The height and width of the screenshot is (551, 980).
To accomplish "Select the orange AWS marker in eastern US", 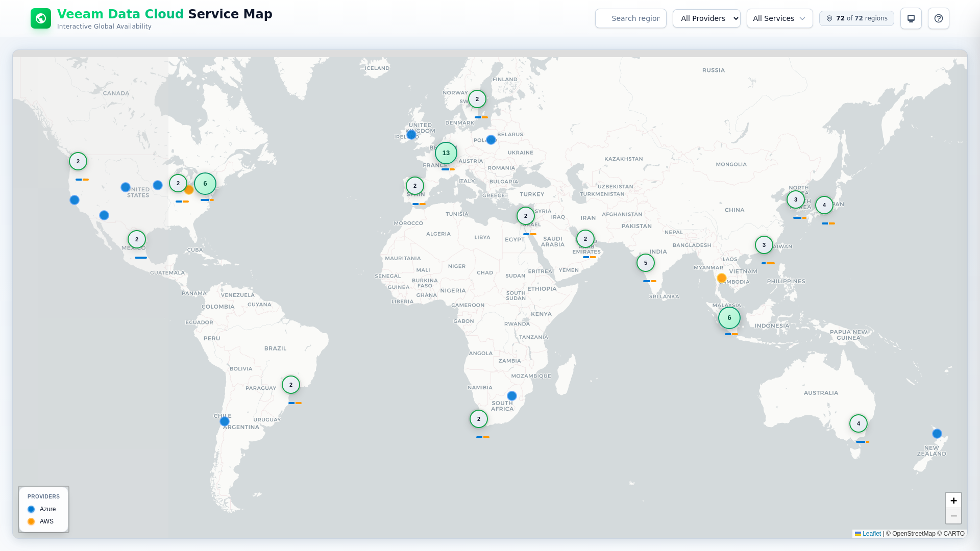I will click(x=189, y=190).
